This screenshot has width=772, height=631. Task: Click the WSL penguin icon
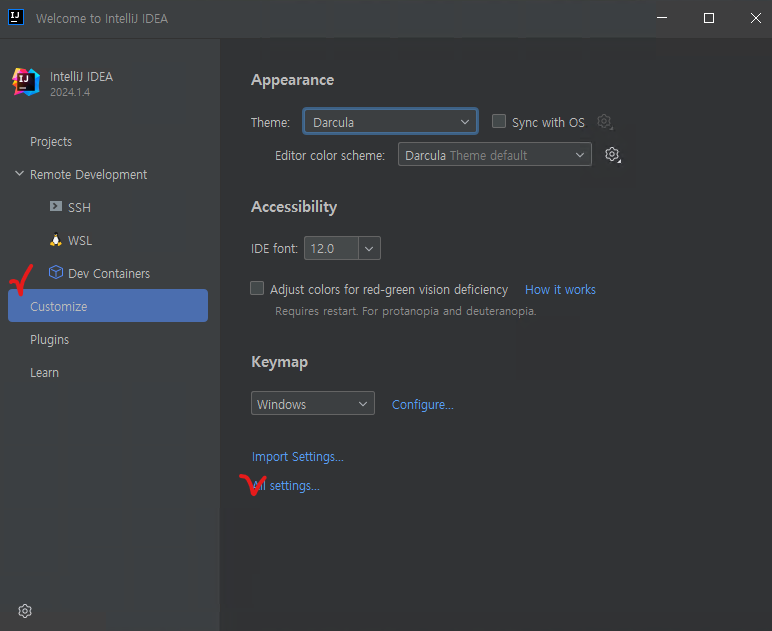coord(56,240)
